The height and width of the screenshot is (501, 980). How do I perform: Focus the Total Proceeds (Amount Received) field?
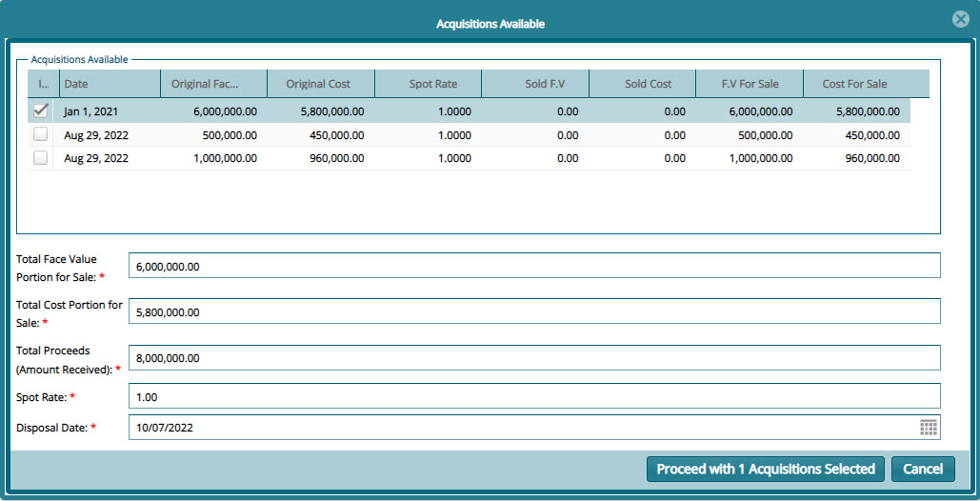pyautogui.click(x=534, y=357)
